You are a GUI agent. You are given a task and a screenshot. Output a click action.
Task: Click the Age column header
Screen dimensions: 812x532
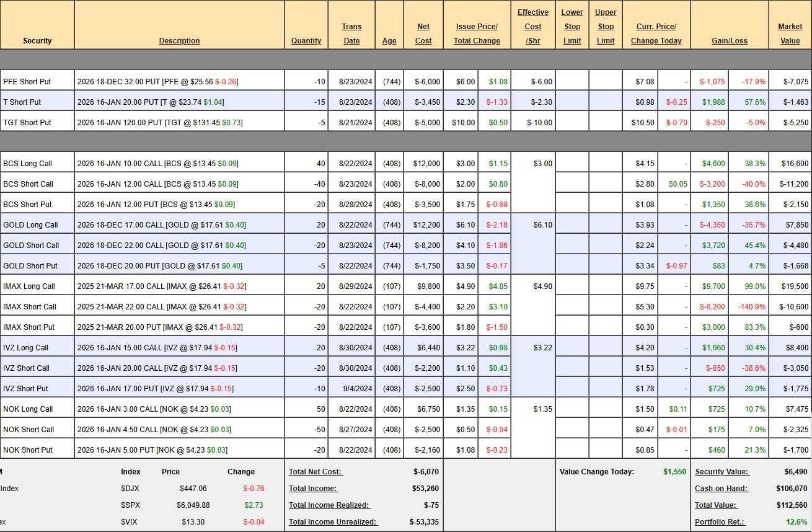pyautogui.click(x=389, y=41)
